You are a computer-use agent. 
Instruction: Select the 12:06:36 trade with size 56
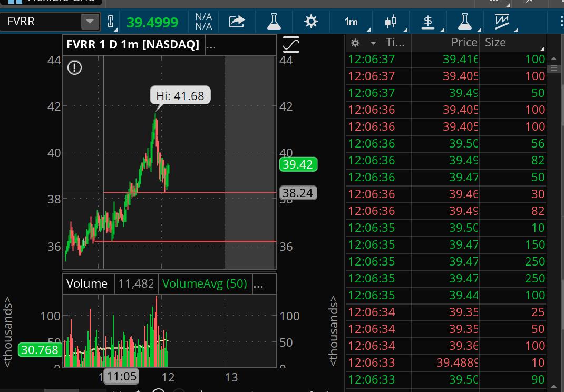[x=446, y=143]
